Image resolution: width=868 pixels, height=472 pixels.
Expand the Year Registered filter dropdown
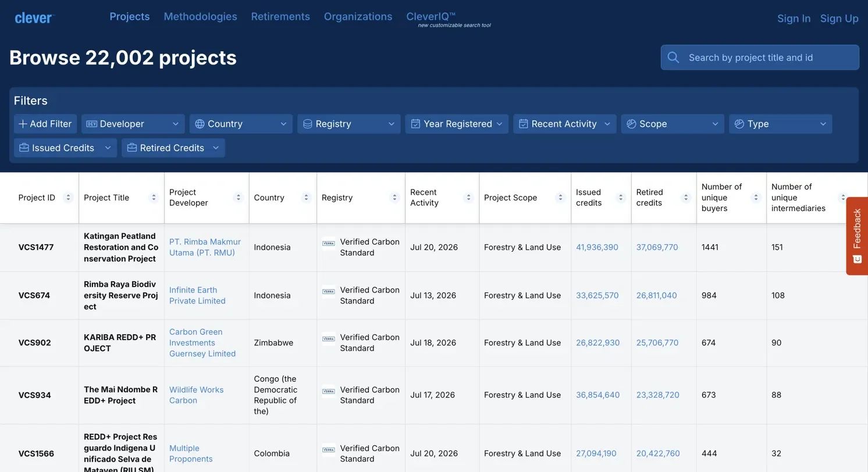coord(457,124)
